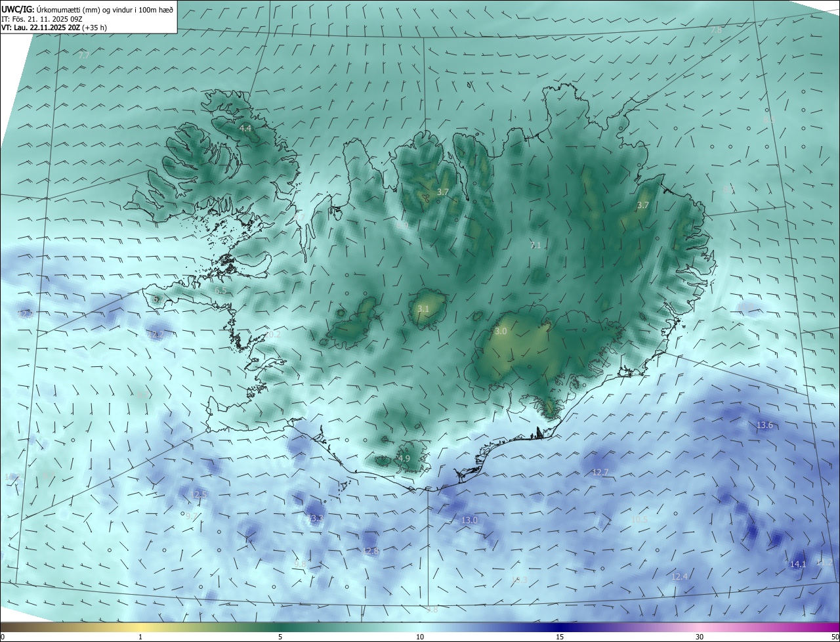Click the 12.7 precipitation value
The height and width of the screenshot is (642, 840).
(x=600, y=473)
